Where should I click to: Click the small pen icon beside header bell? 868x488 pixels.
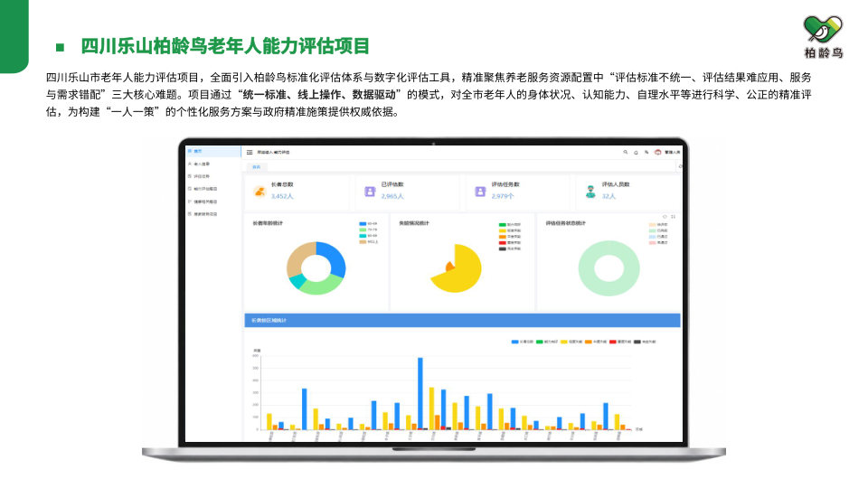coord(646,152)
